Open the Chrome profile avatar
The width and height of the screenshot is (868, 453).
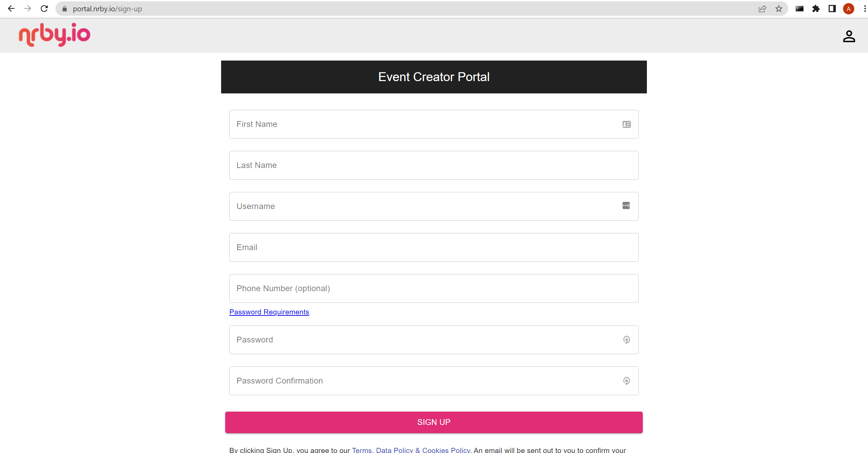tap(848, 9)
